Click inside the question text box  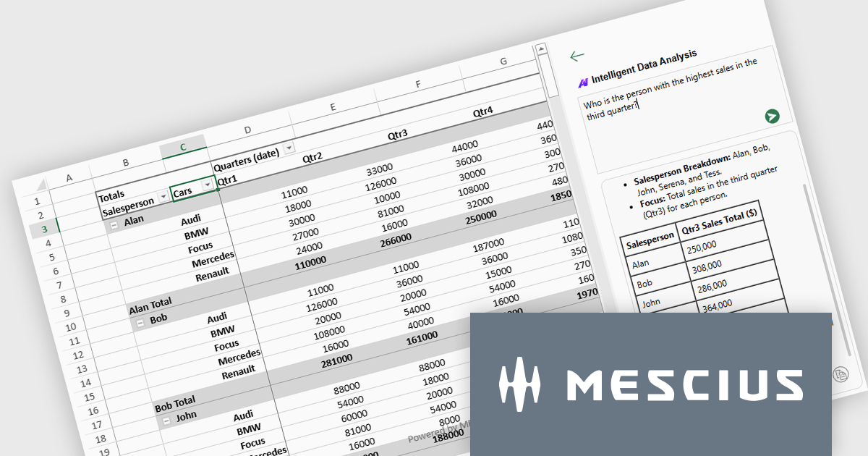pos(686,109)
